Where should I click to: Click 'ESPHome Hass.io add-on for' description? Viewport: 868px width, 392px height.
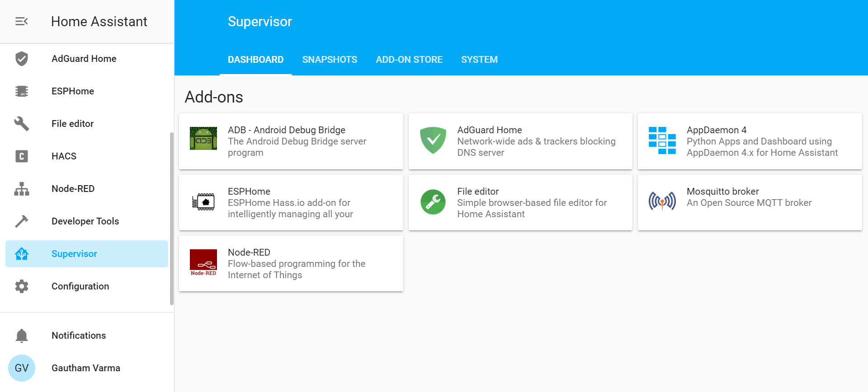(x=289, y=203)
